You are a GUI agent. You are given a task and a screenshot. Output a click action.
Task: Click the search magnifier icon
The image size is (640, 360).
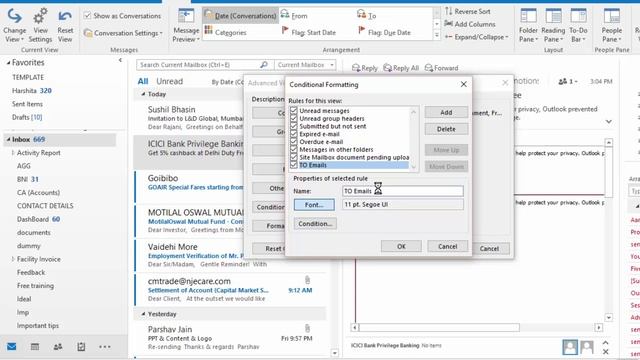(x=264, y=64)
